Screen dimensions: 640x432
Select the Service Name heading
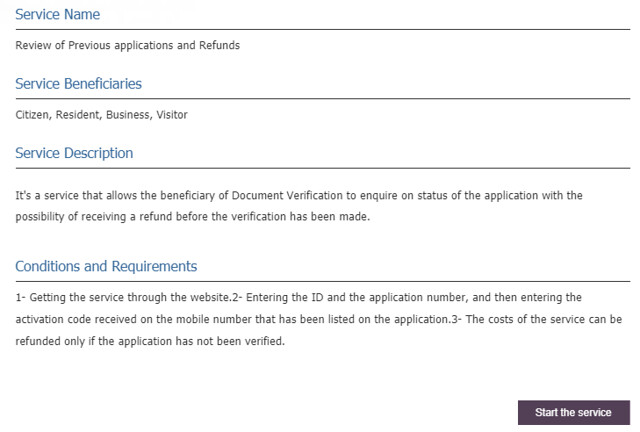tap(57, 15)
